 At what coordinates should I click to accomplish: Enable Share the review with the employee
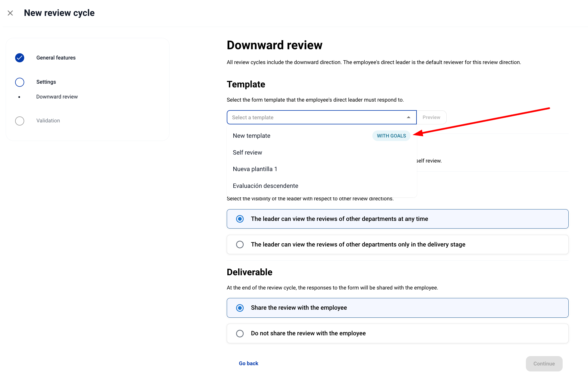(240, 308)
